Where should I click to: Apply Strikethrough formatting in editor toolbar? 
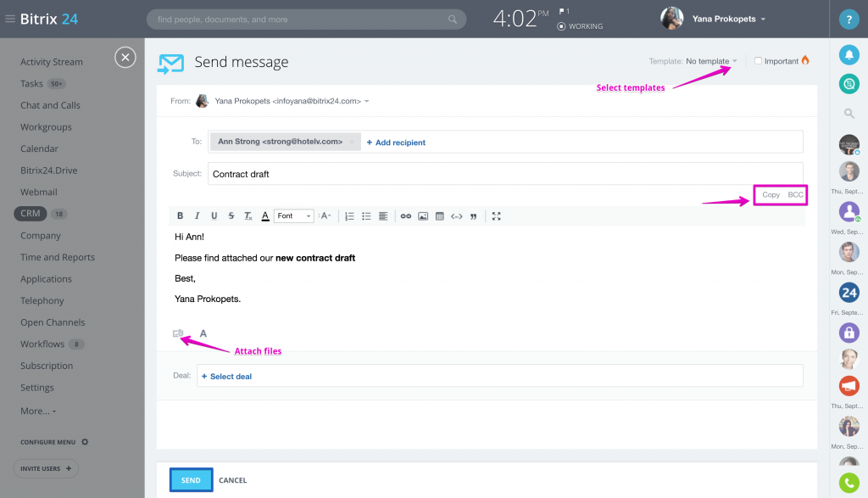coord(231,216)
